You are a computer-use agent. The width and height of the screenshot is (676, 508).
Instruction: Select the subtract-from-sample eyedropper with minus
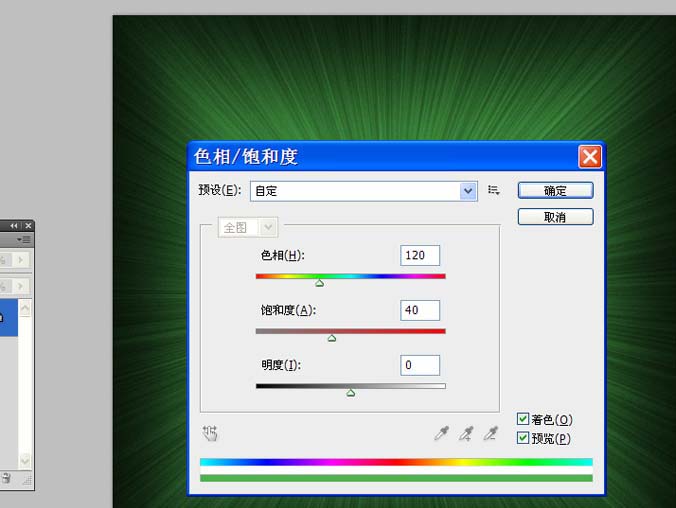pyautogui.click(x=491, y=433)
